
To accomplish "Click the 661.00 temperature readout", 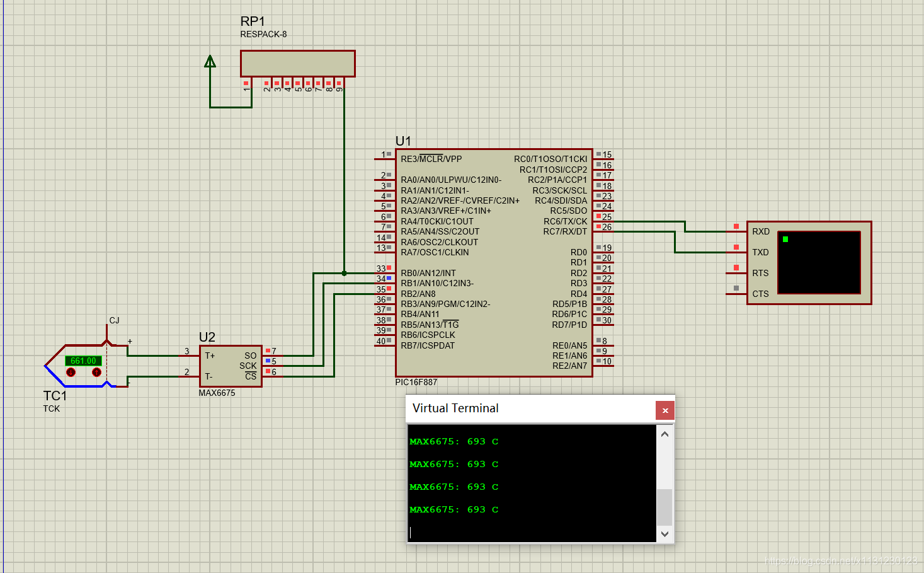I will [83, 361].
